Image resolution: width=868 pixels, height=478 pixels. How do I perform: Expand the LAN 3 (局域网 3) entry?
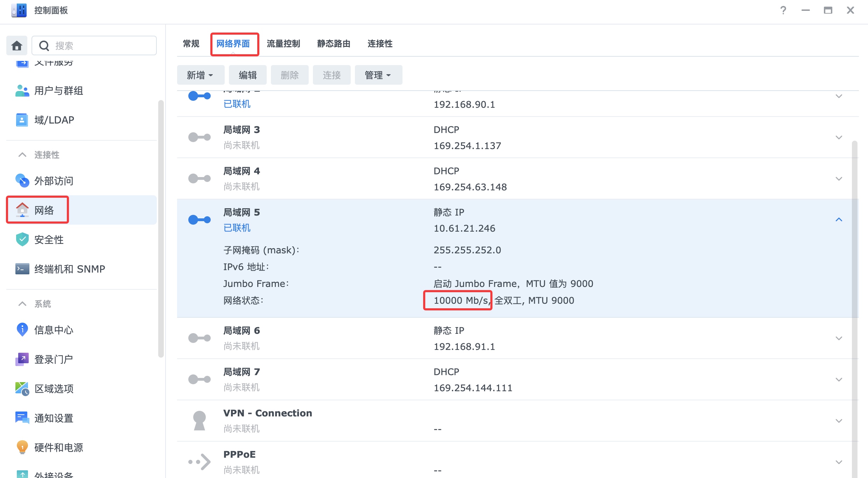click(x=839, y=138)
